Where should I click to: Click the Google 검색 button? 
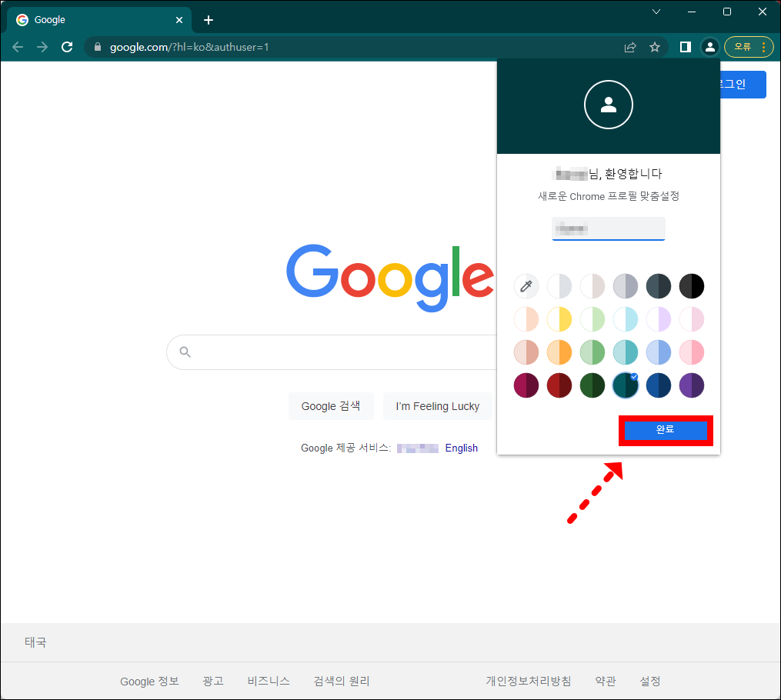(331, 406)
